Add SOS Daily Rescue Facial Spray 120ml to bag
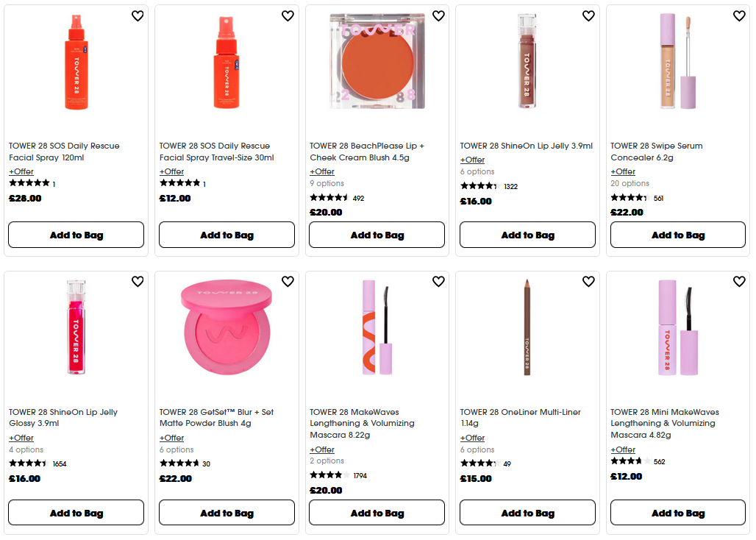 (76, 234)
